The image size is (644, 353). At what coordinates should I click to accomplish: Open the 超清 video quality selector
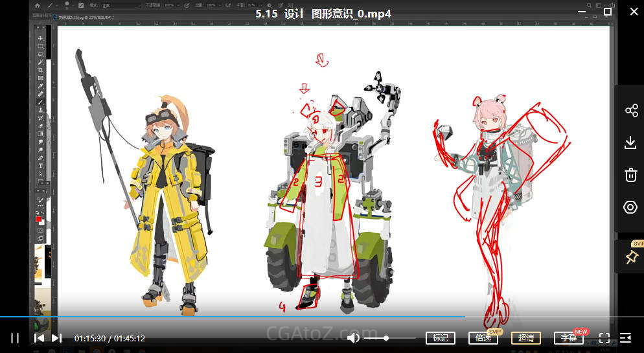tap(525, 337)
